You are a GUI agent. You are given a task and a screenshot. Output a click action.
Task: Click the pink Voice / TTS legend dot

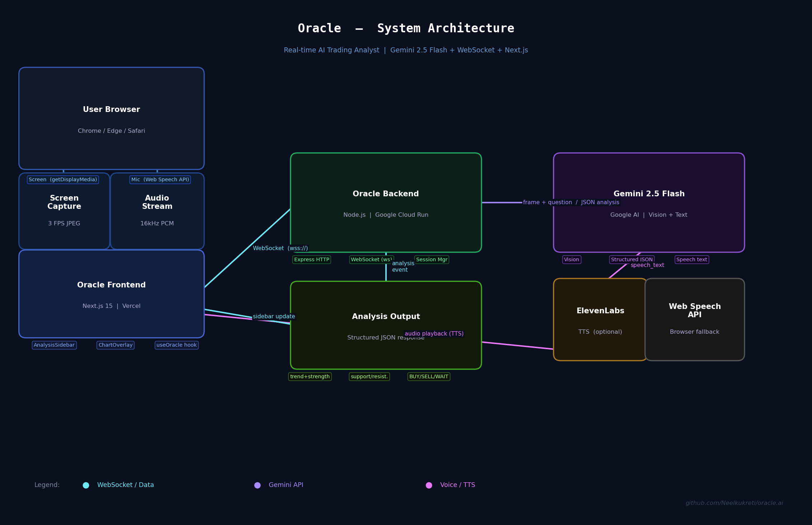click(x=429, y=485)
